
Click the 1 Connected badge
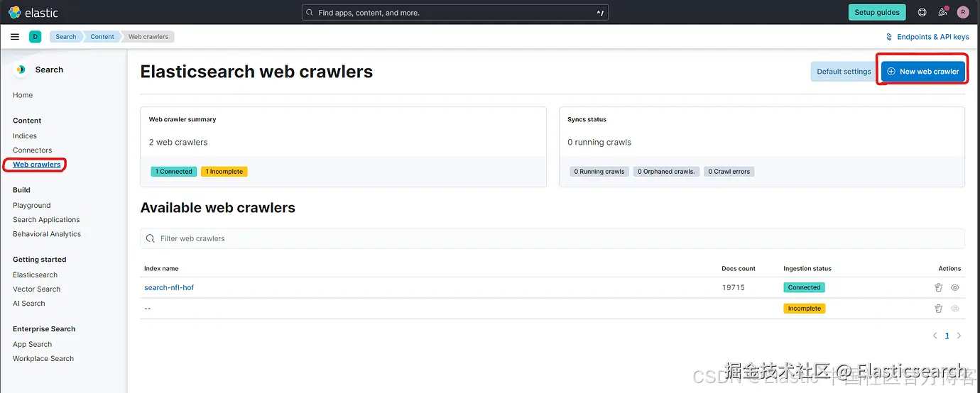(x=174, y=172)
